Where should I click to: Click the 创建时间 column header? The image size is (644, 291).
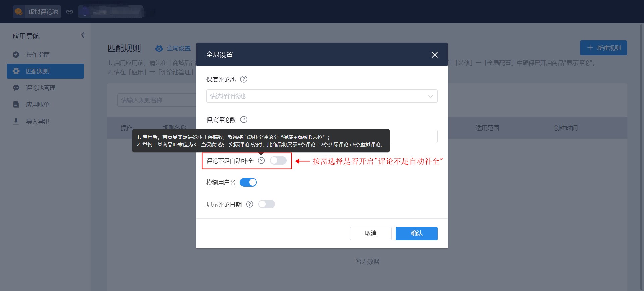[566, 128]
